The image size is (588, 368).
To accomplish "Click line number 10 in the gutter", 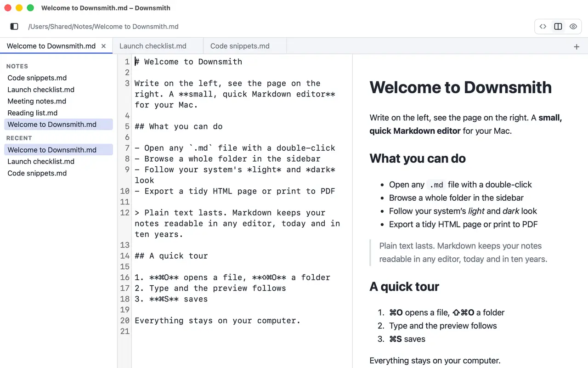I will [x=124, y=191].
